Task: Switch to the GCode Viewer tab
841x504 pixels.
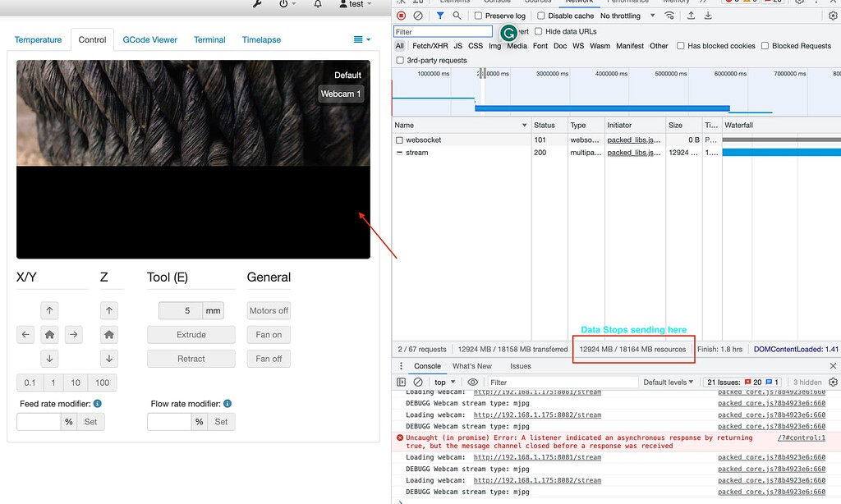Action: pyautogui.click(x=149, y=39)
